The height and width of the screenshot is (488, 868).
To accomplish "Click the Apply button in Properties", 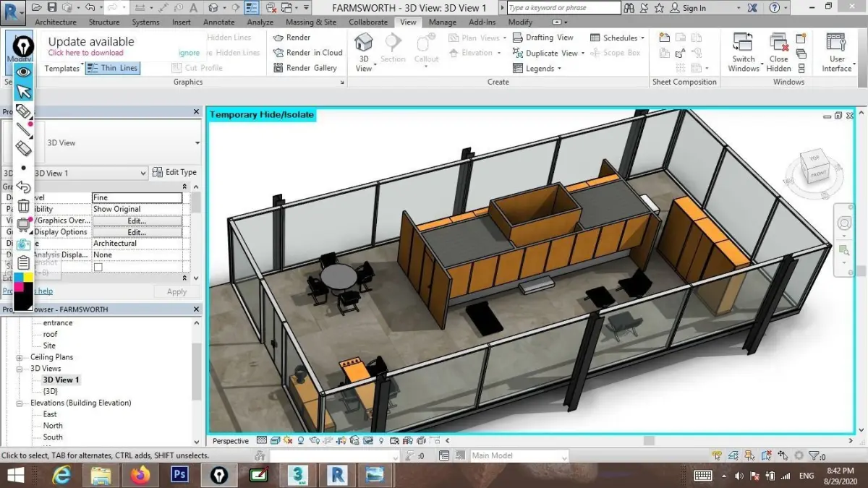I will click(x=176, y=291).
